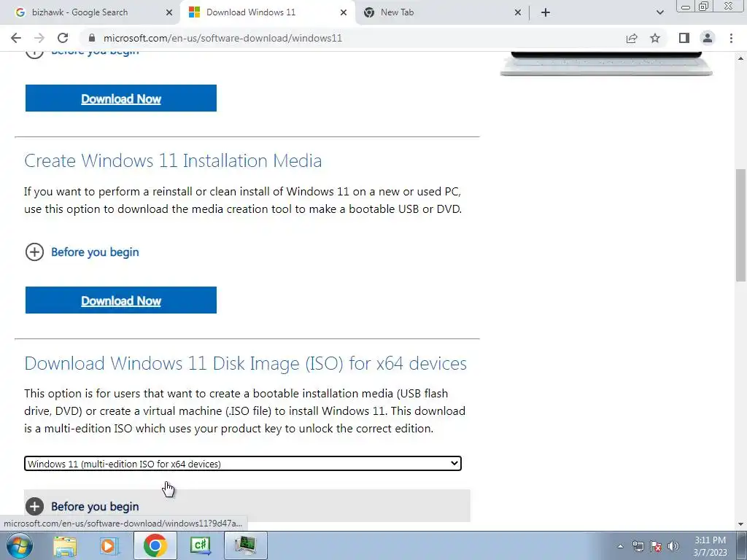This screenshot has height=560, width=747.
Task: Click Download Now under Installation Media
Action: click(121, 300)
